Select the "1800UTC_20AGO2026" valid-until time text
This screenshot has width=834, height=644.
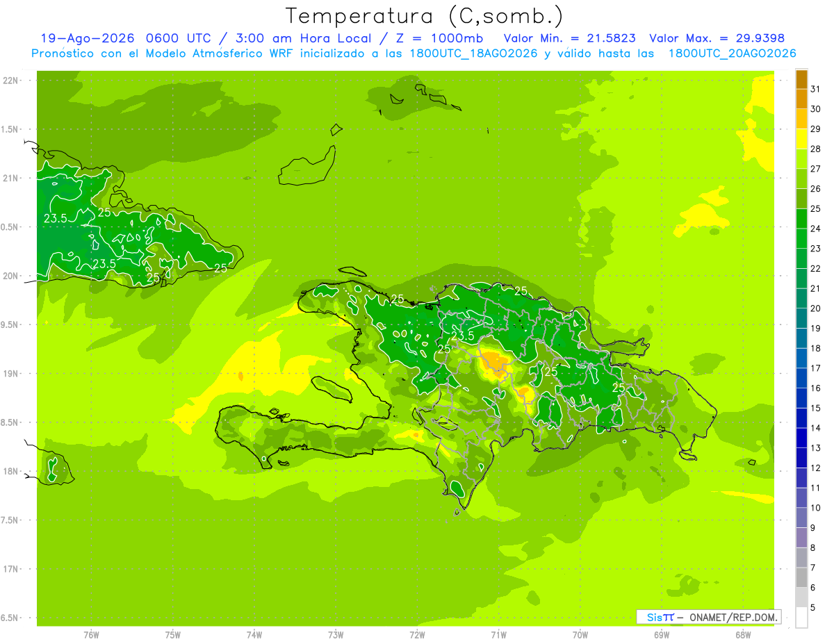(732, 53)
